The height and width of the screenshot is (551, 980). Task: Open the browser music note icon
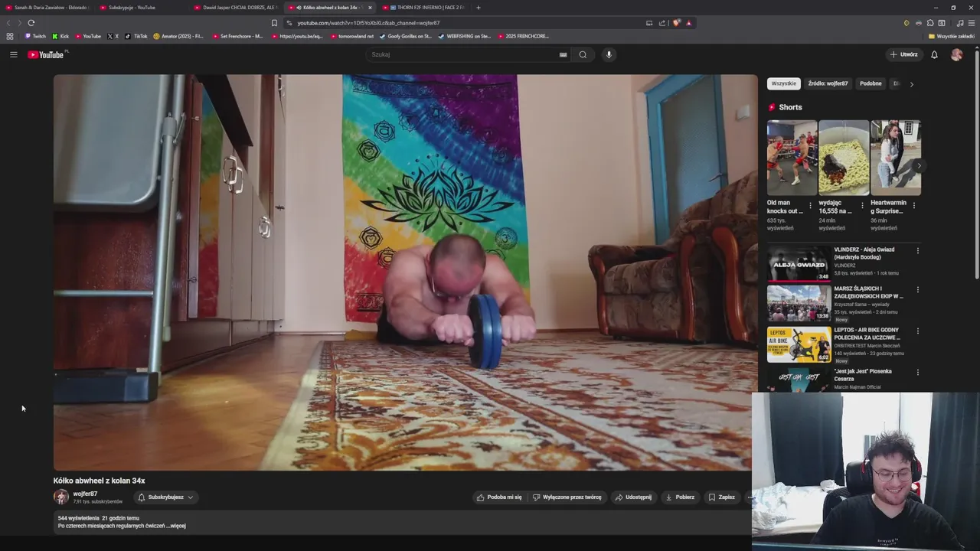click(960, 23)
